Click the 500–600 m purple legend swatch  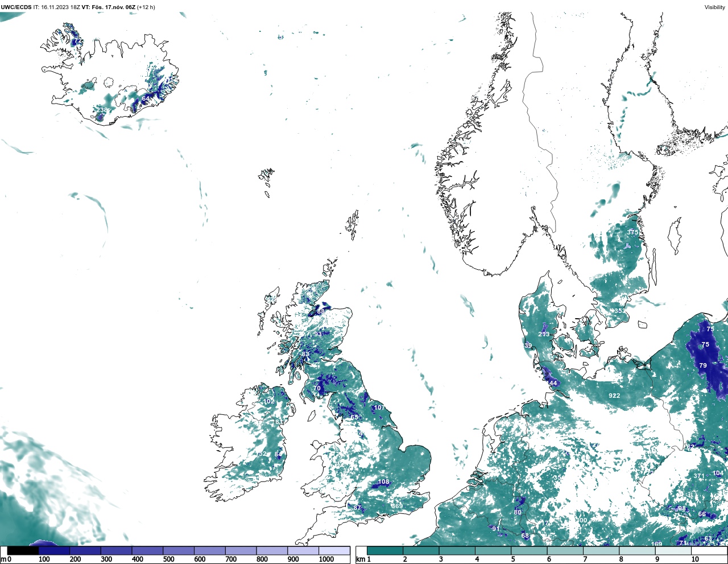coord(179,550)
